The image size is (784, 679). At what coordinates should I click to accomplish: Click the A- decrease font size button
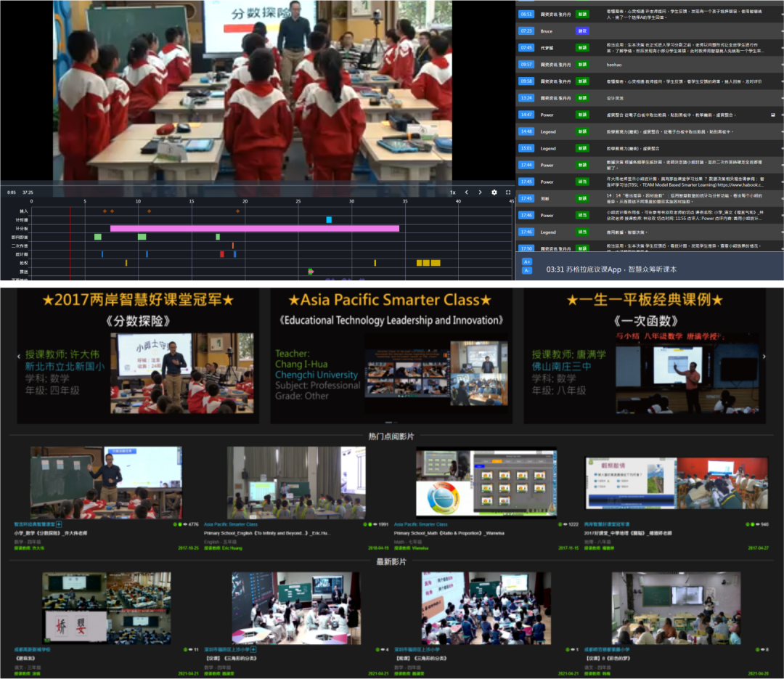(x=527, y=271)
